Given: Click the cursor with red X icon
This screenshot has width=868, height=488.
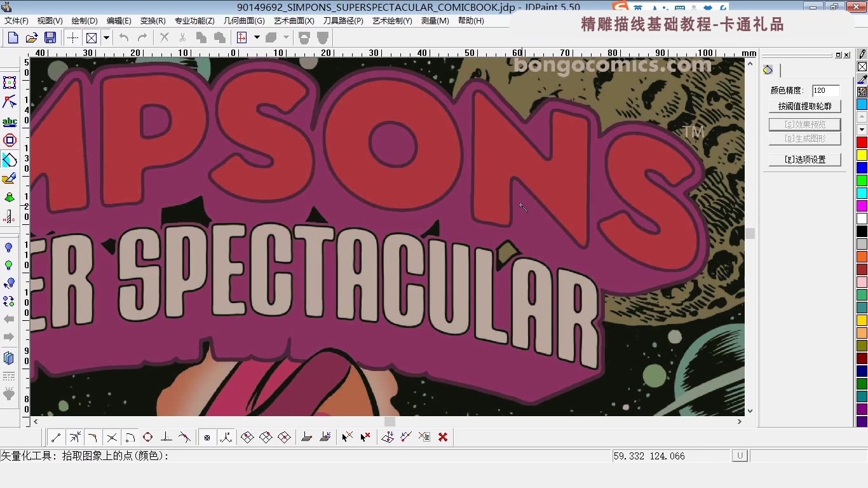Looking at the screenshot, I should click(x=365, y=437).
